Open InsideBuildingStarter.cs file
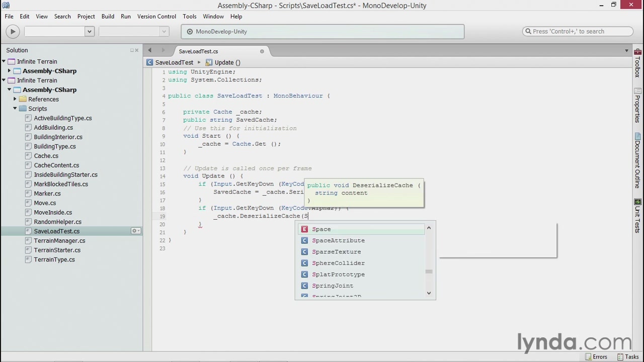Viewport: 644px width, 362px height. tap(65, 174)
